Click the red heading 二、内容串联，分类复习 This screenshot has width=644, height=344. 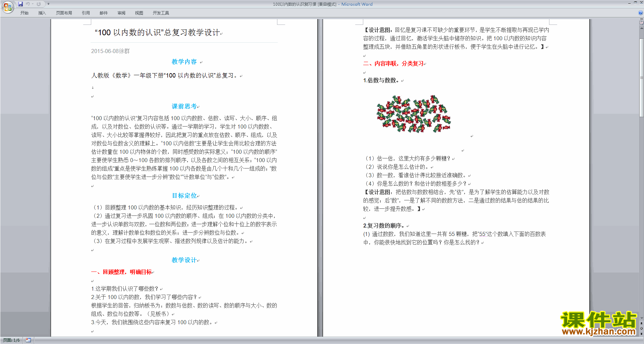[x=393, y=63]
